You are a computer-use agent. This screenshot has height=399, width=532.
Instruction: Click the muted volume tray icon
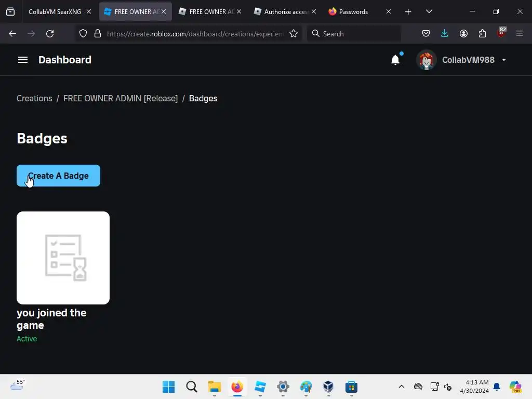[448, 387]
